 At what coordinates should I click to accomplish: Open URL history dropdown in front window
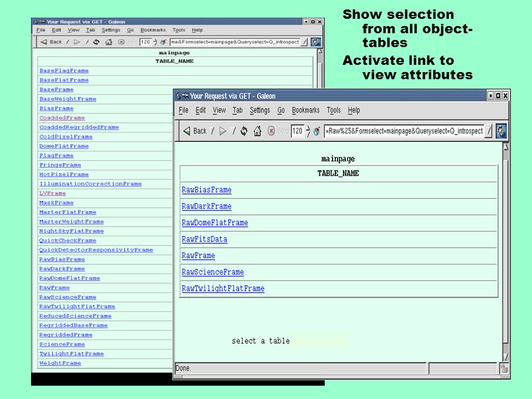pos(488,131)
